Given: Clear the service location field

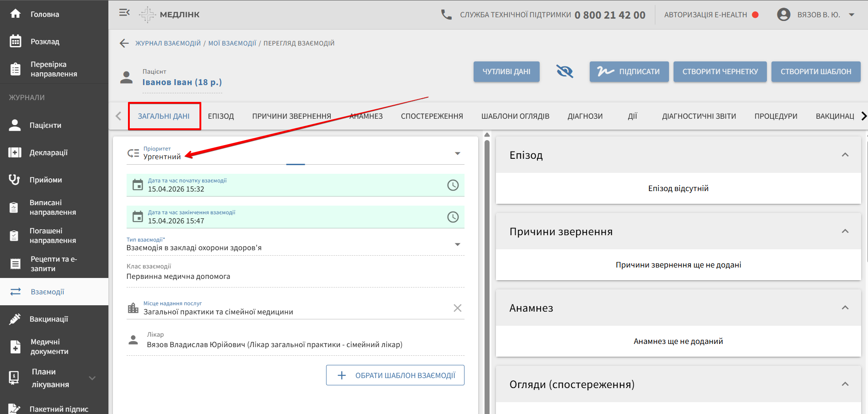Looking at the screenshot, I should (457, 308).
